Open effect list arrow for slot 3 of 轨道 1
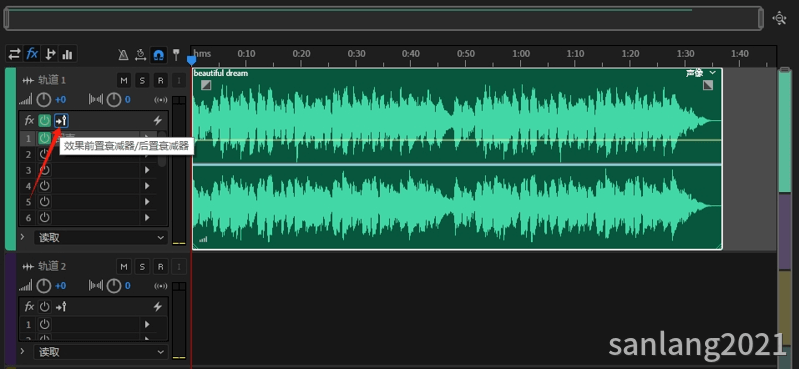799x369 pixels. [x=147, y=170]
